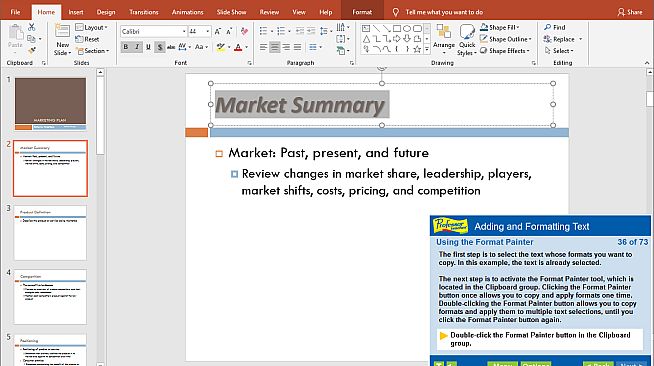Click the Decrease List Level icon
This screenshot has height=366, width=654.
click(x=299, y=31)
